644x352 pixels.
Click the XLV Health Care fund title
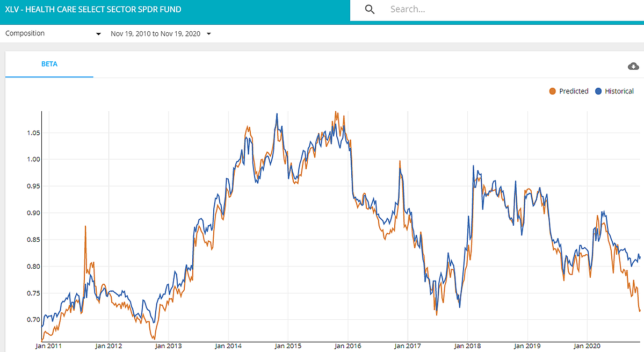pos(93,9)
